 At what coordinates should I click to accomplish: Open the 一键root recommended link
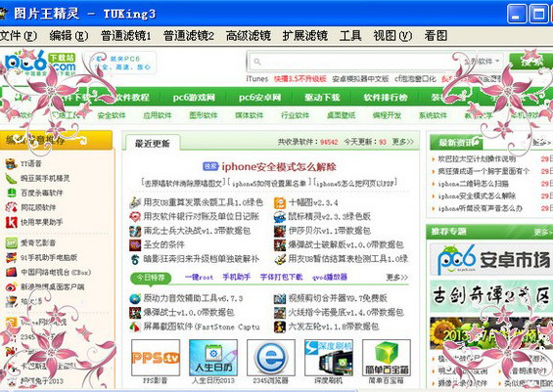pos(200,278)
